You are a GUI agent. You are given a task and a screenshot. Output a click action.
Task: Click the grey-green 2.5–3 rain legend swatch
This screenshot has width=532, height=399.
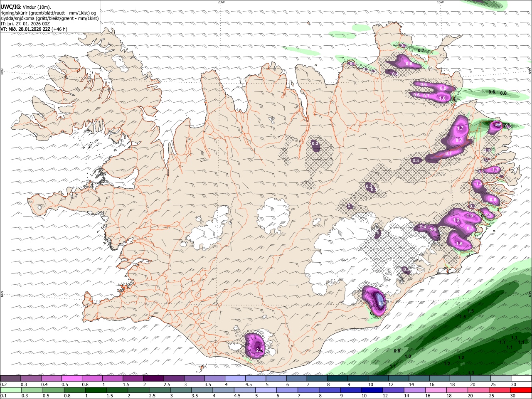click(160, 390)
